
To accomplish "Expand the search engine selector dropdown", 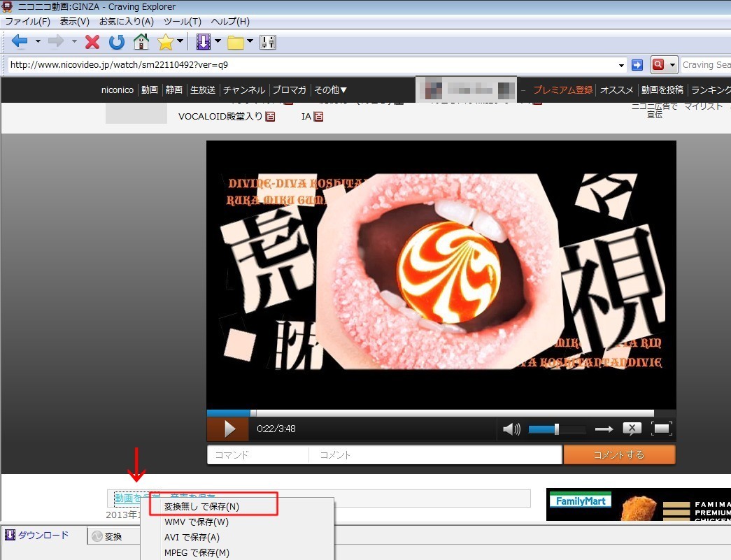I will pyautogui.click(x=673, y=65).
